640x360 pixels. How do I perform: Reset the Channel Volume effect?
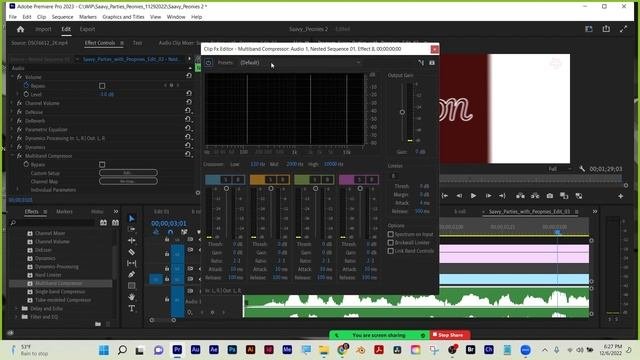[189, 102]
